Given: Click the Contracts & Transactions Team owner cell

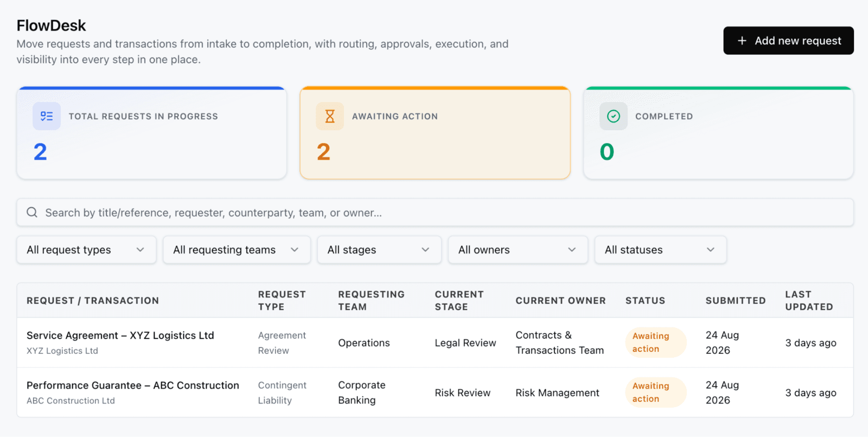Looking at the screenshot, I should [x=560, y=343].
